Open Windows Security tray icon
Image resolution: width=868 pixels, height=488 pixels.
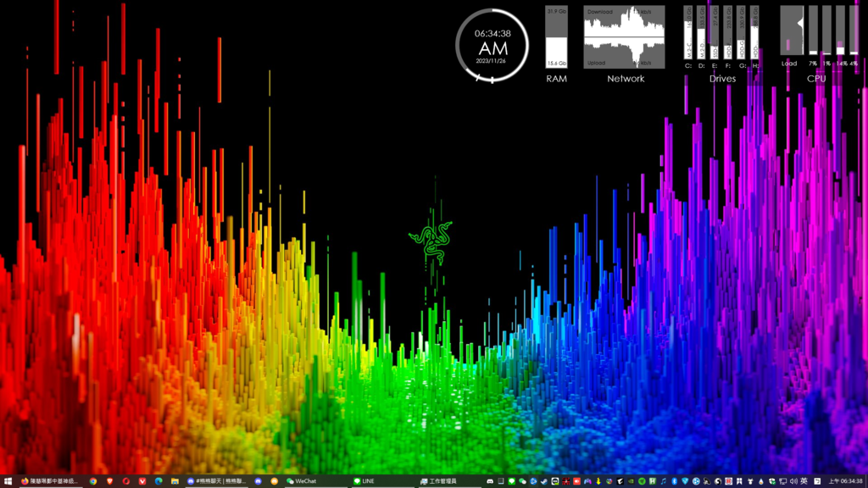tap(772, 481)
